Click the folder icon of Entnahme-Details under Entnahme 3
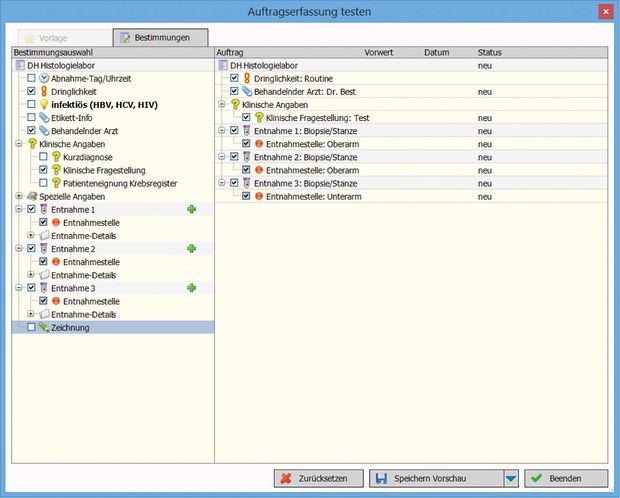 click(44, 314)
